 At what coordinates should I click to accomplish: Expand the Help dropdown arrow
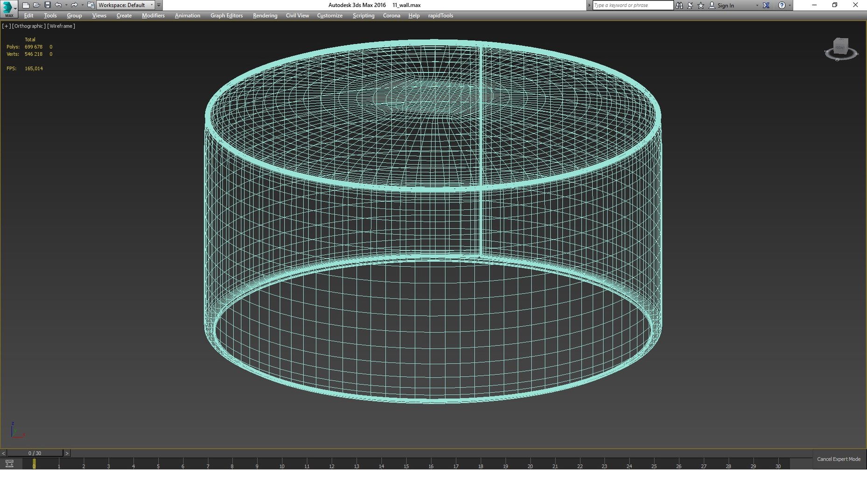(790, 5)
